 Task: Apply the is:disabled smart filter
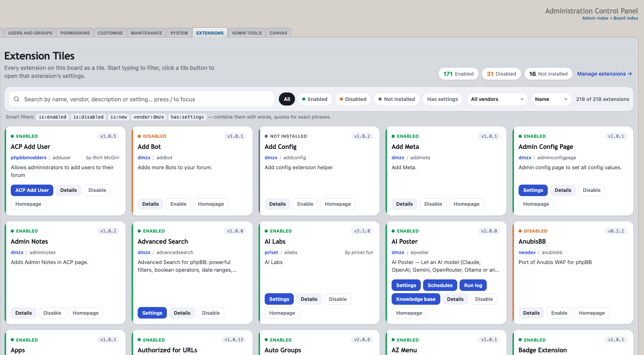[x=88, y=117]
